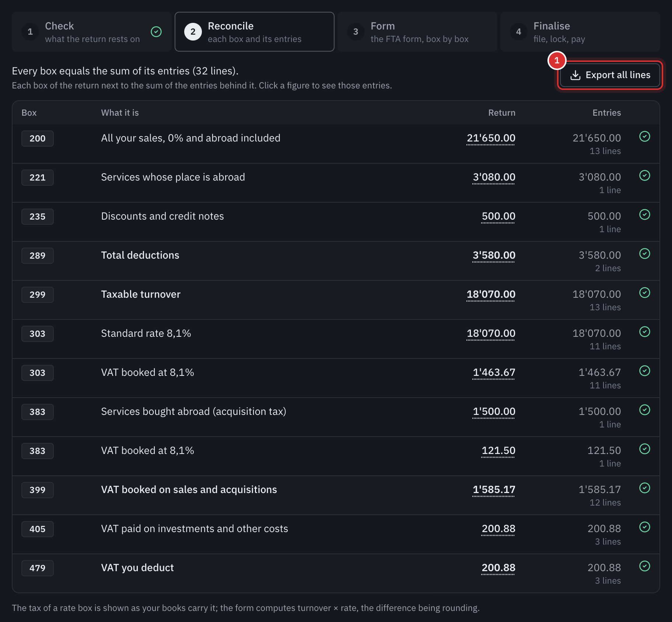Screen dimensions: 672x622
Task: Click the completed checkmark on Check step
Action: tap(156, 32)
